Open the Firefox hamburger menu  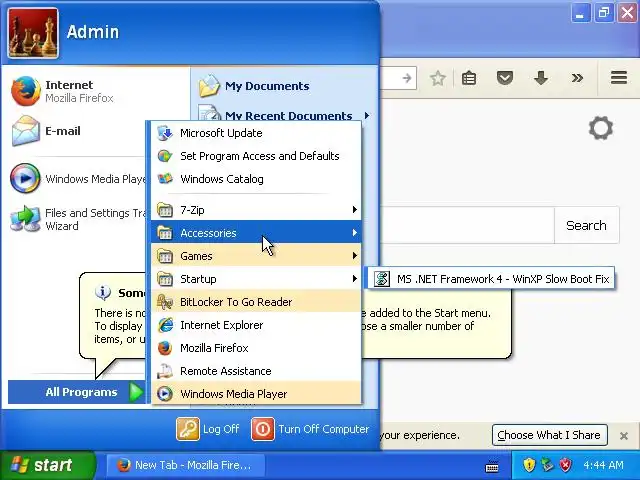619,78
